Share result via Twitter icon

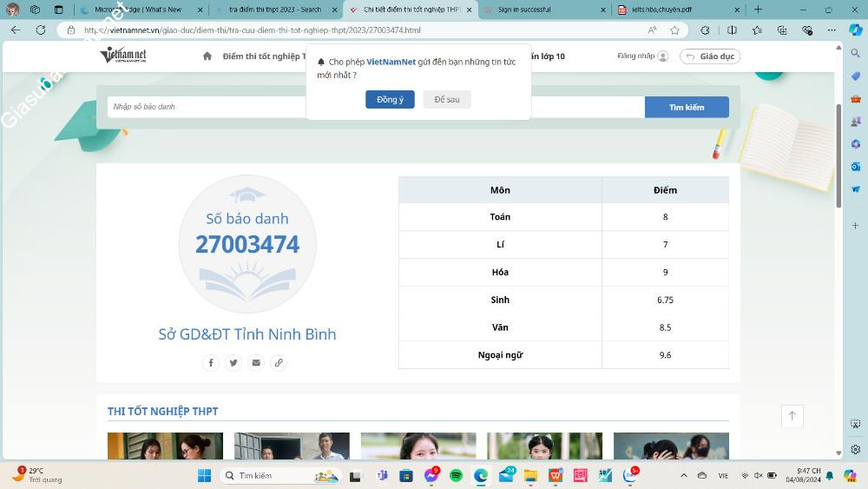point(233,363)
